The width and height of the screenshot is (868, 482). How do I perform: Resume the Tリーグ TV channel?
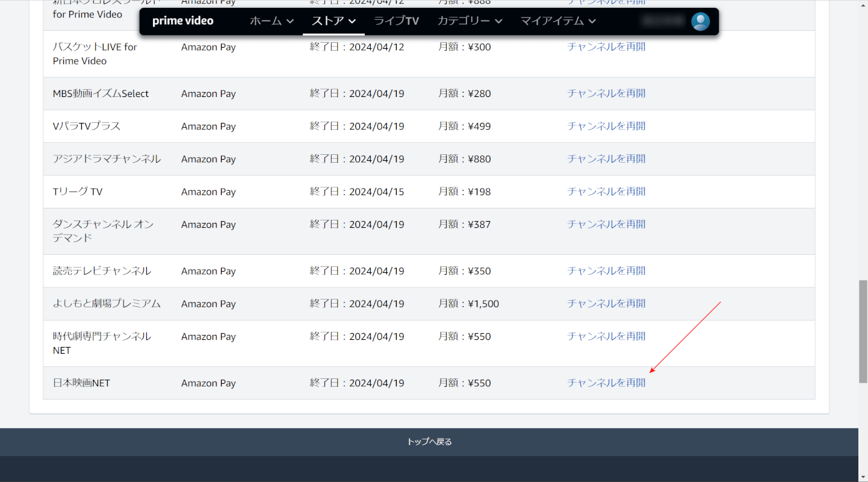(606, 192)
